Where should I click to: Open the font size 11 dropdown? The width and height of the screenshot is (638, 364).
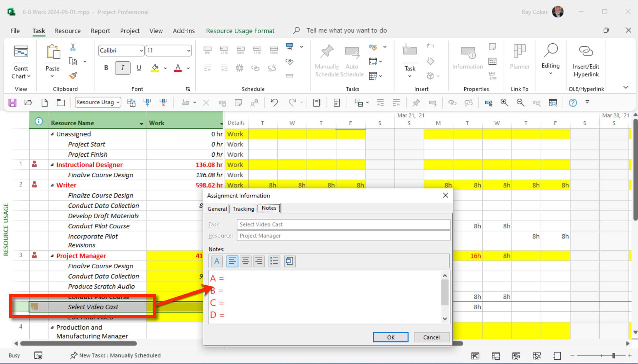(188, 50)
